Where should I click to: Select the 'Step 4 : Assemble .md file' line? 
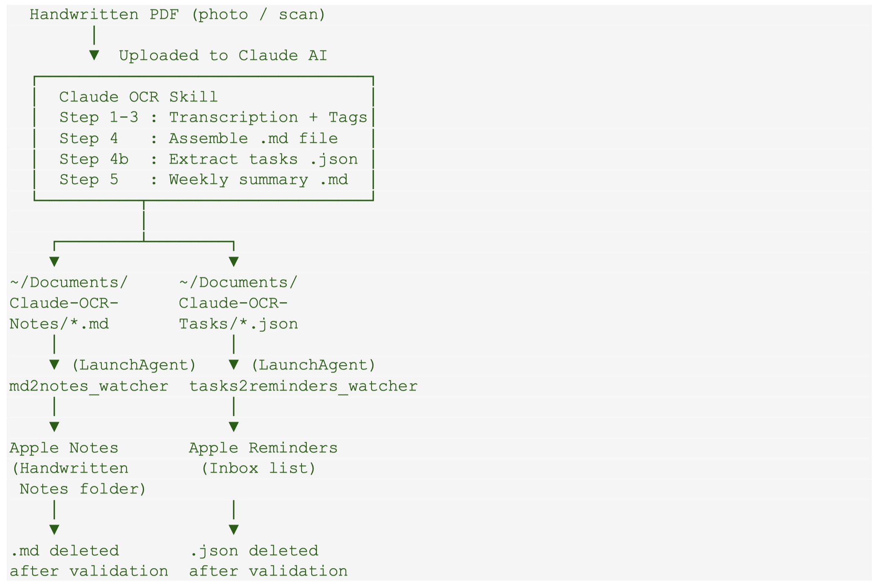point(199,138)
